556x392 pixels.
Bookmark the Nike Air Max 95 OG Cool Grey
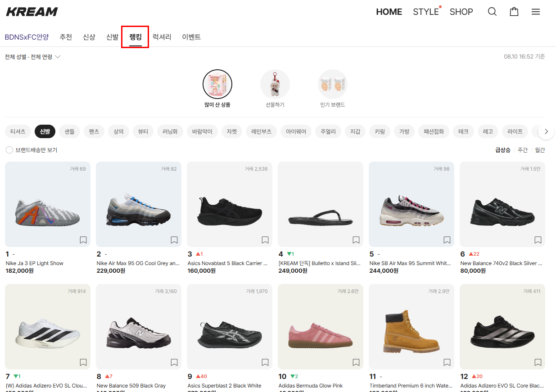tap(174, 240)
